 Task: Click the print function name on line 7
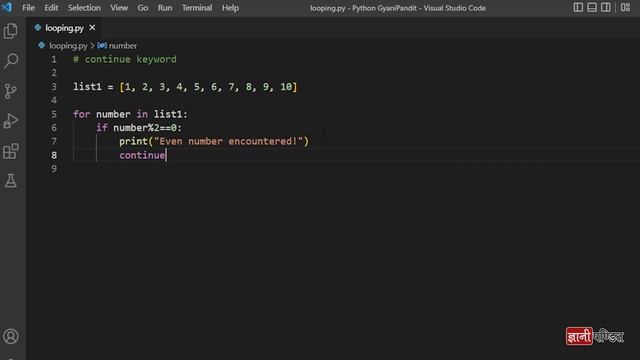[x=133, y=141]
